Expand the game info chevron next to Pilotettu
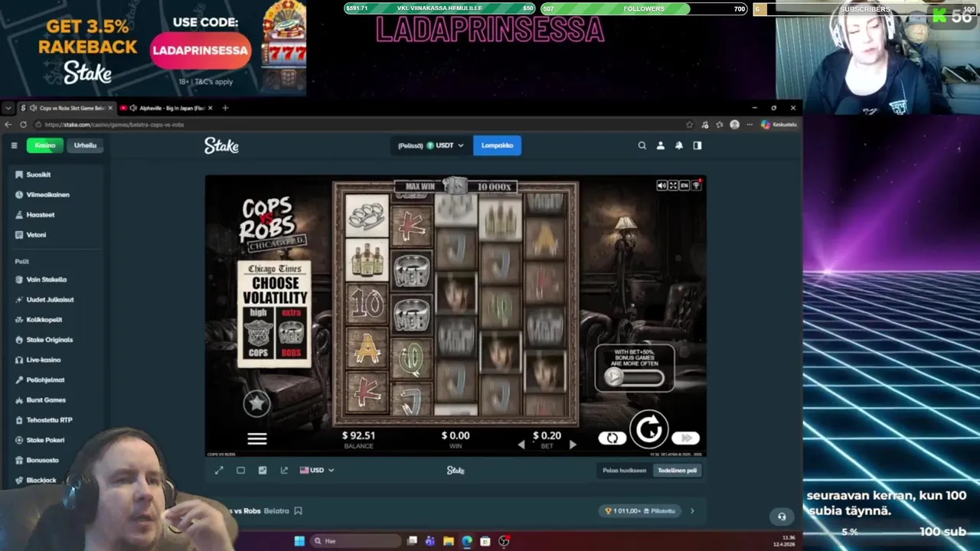 [x=692, y=510]
